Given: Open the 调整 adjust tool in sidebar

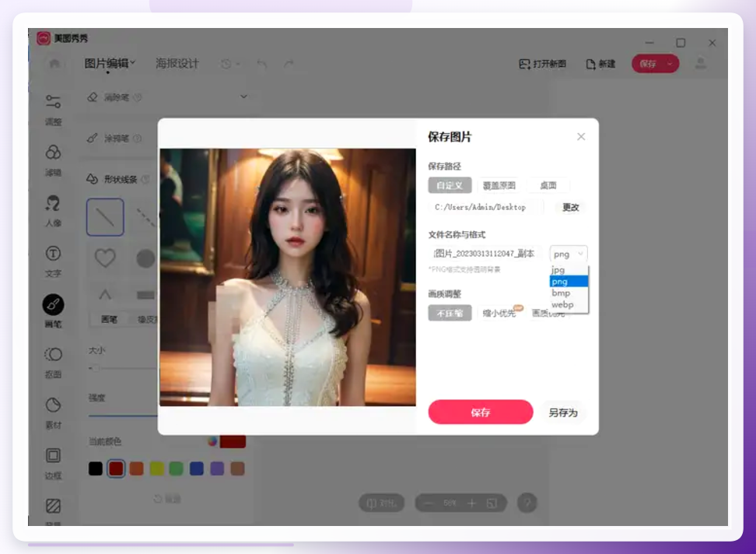Looking at the screenshot, I should click(x=53, y=110).
